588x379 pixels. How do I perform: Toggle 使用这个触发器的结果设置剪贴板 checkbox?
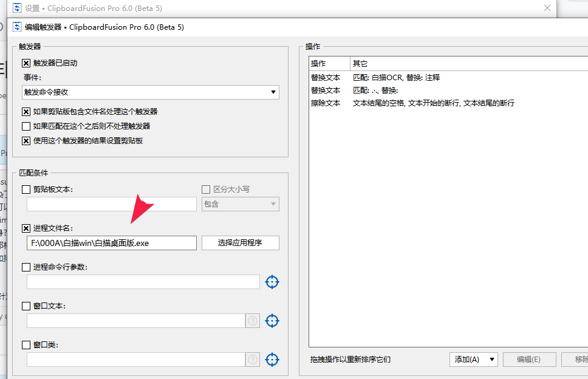(26, 141)
